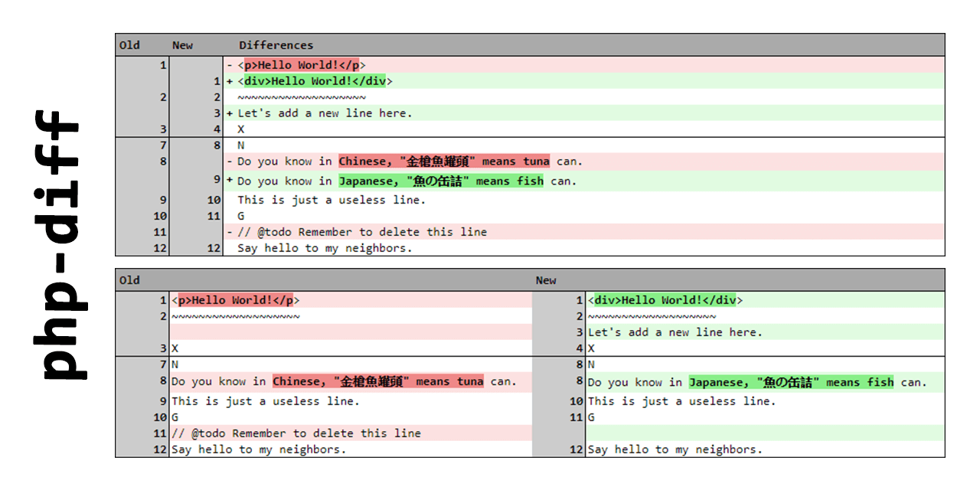This screenshot has width=980, height=490.
Task: Select "Let's add a new line here." in side-by-side view
Action: [x=675, y=332]
